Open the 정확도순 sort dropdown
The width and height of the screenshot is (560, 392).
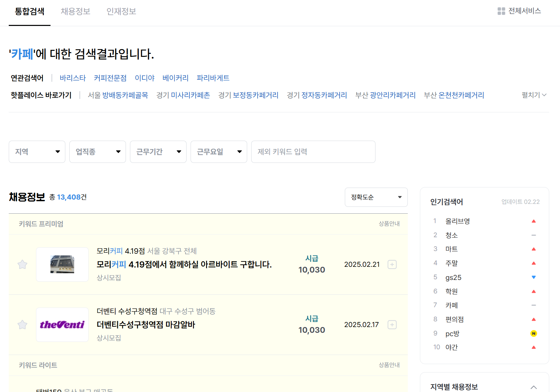(376, 197)
